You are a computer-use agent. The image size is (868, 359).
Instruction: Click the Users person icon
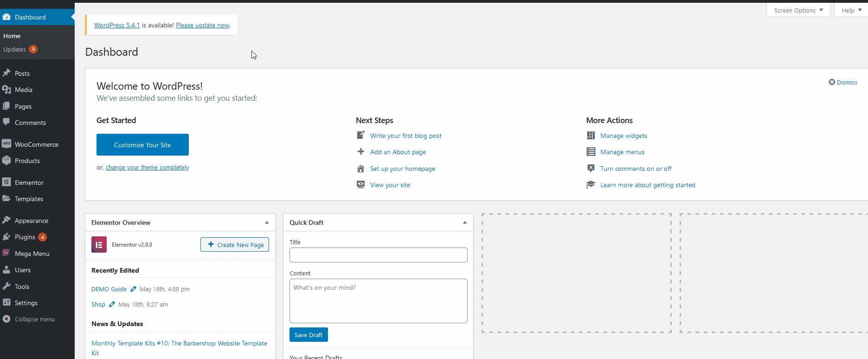coord(6,270)
